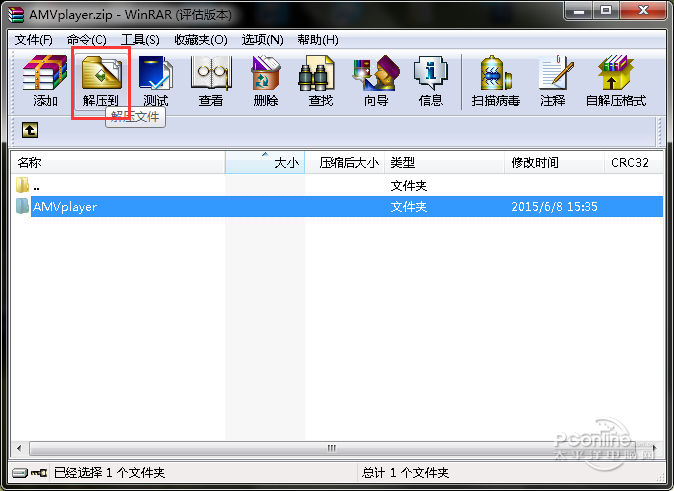Image resolution: width=674 pixels, height=491 pixels.
Task: Click the 2015/6/8 15:35 date cell
Action: [x=554, y=207]
